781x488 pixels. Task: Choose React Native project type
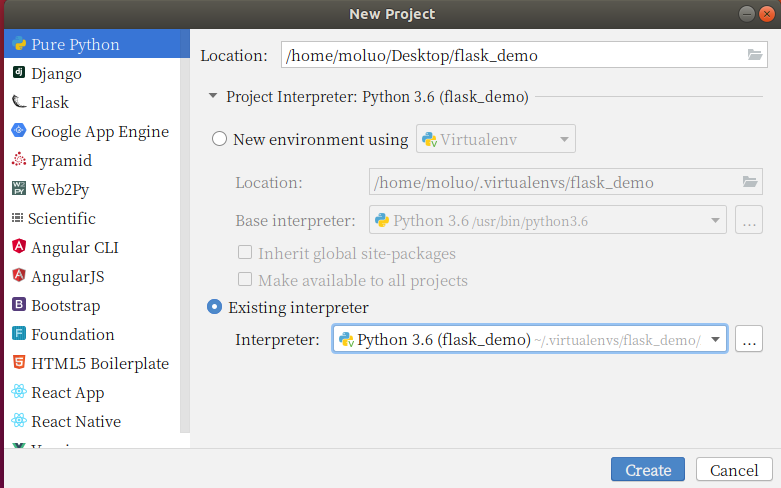[92, 420]
